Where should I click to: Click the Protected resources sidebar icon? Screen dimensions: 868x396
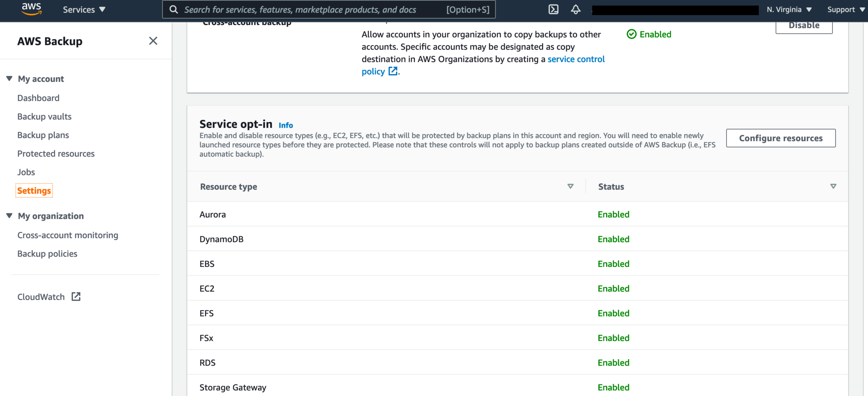pyautogui.click(x=56, y=154)
